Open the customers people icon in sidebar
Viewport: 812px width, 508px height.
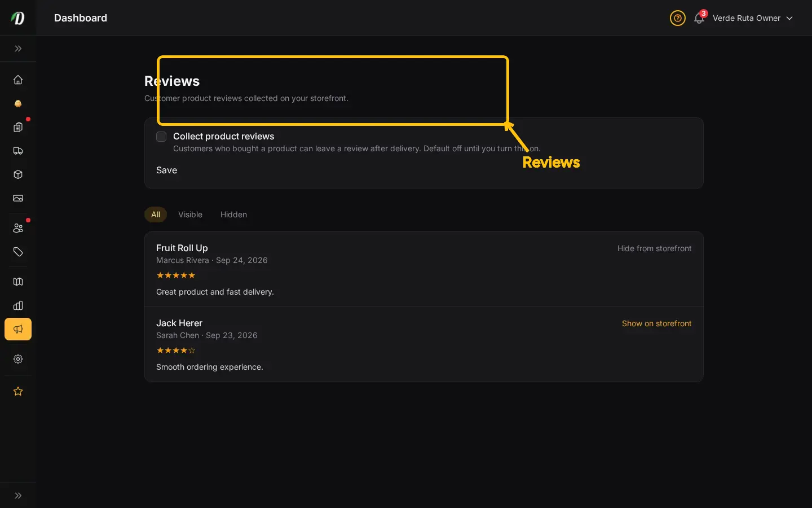[18, 228]
